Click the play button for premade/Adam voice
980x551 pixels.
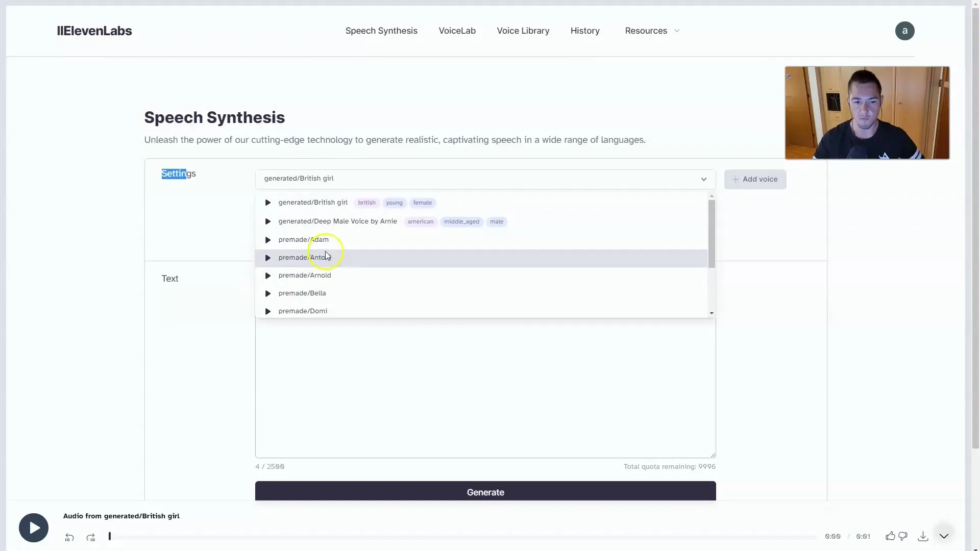pyautogui.click(x=268, y=239)
